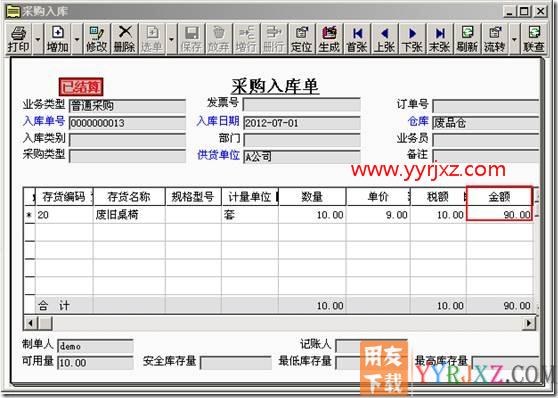This screenshot has height=398, width=558.
Task: Click the 入库日期 field 2012-07-01
Action: click(302, 123)
